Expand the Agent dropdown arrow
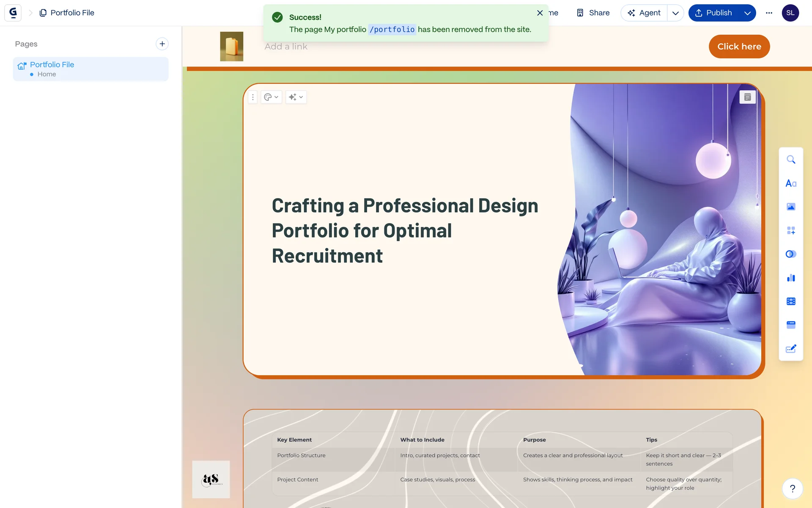 tap(675, 13)
